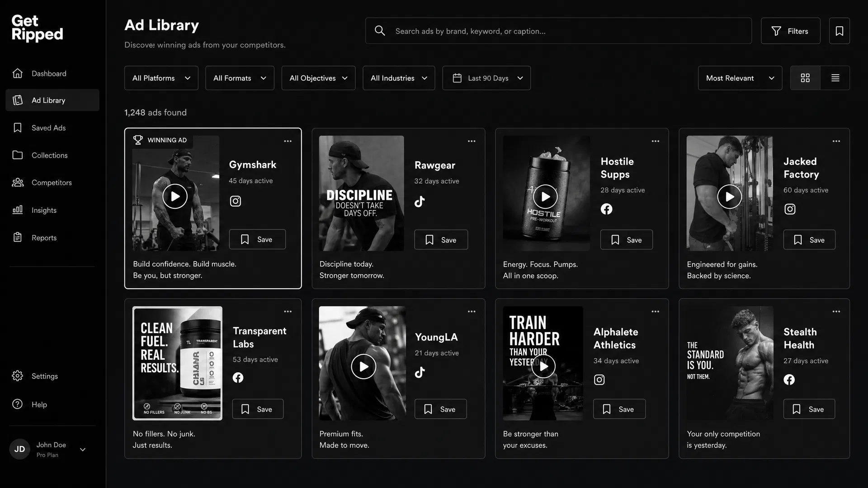
Task: Expand the John Doe account menu
Action: (83, 450)
